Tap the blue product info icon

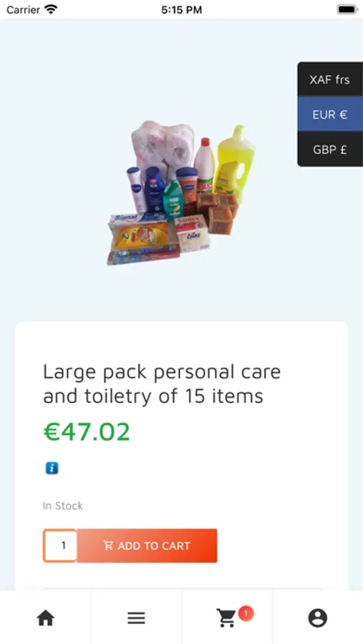52,468
